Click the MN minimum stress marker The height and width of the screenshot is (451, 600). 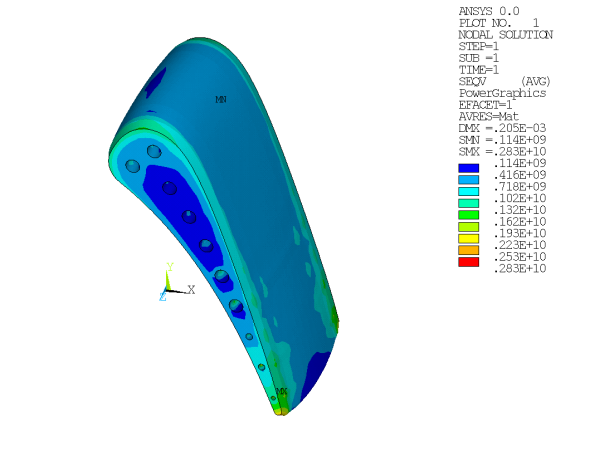click(221, 99)
